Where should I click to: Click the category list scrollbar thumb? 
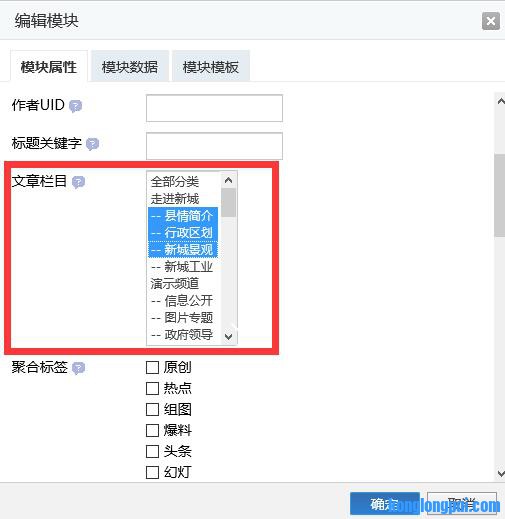click(229, 203)
